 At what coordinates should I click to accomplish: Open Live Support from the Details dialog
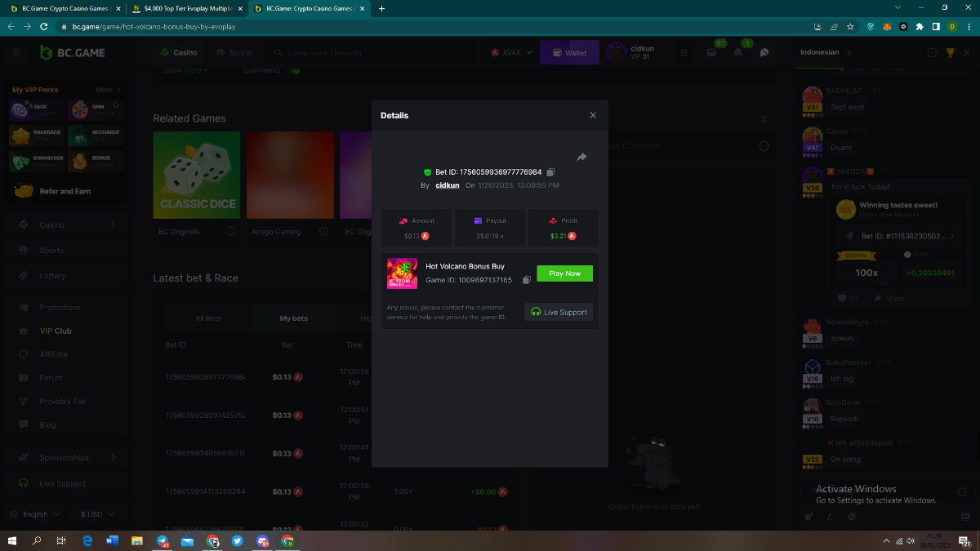559,312
